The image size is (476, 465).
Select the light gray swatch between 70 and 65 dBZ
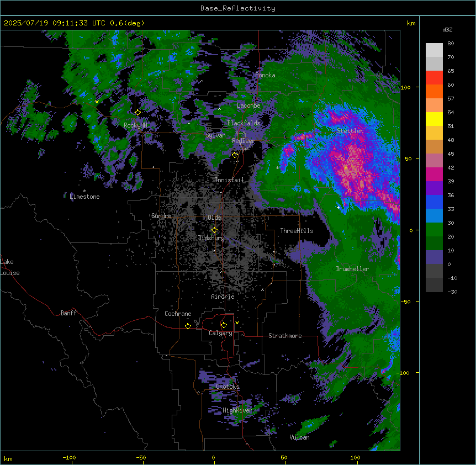click(x=434, y=64)
